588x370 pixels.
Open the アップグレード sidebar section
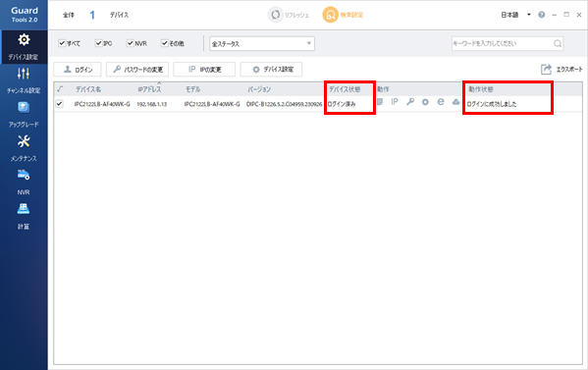24,114
